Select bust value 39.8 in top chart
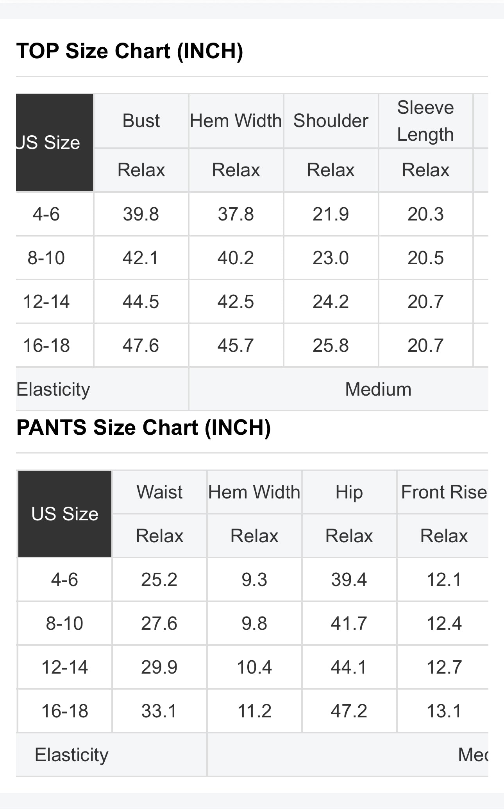 click(141, 214)
